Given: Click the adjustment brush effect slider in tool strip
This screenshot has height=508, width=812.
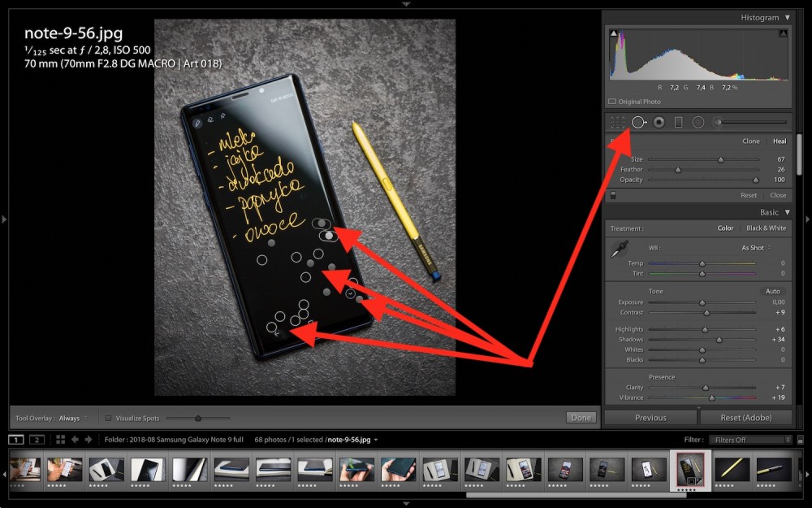Looking at the screenshot, I should [753, 123].
